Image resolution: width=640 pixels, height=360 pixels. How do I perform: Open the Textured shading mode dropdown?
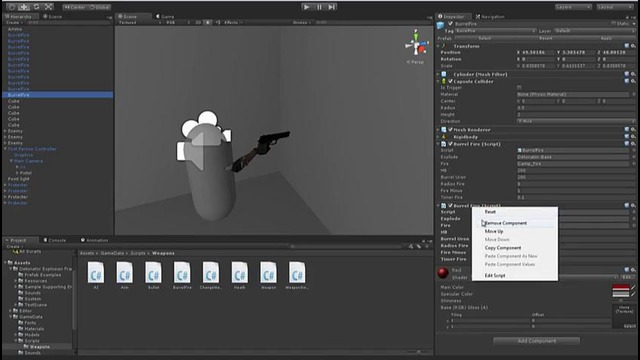pyautogui.click(x=140, y=22)
